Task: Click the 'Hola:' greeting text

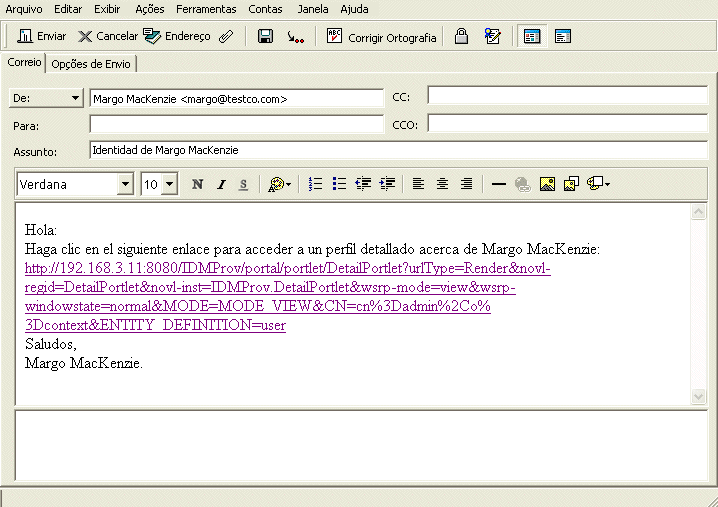Action: click(x=41, y=230)
